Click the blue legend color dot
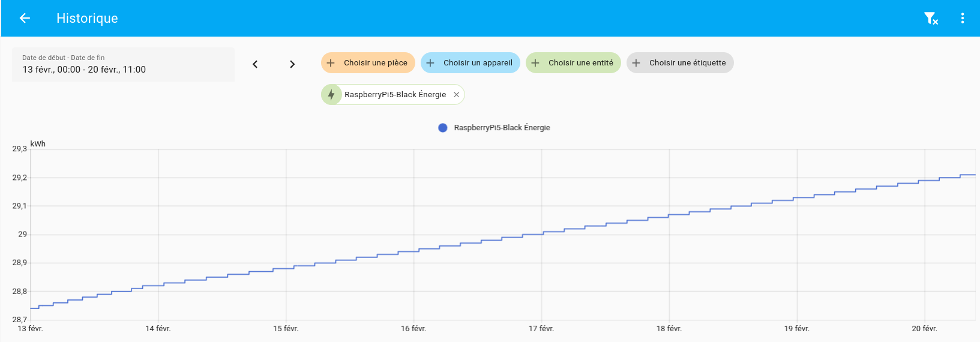980x342 pixels. [x=443, y=128]
